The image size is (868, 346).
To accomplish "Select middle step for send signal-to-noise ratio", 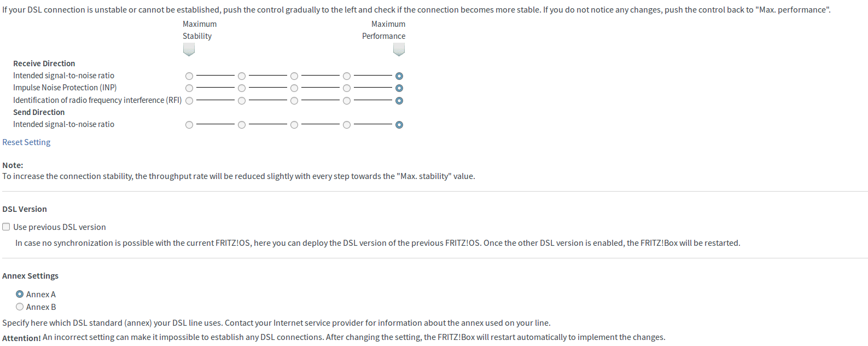I will click(x=294, y=125).
